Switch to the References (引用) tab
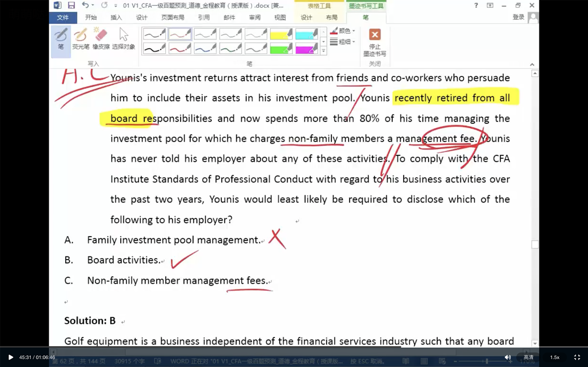This screenshot has height=367, width=588. (204, 18)
